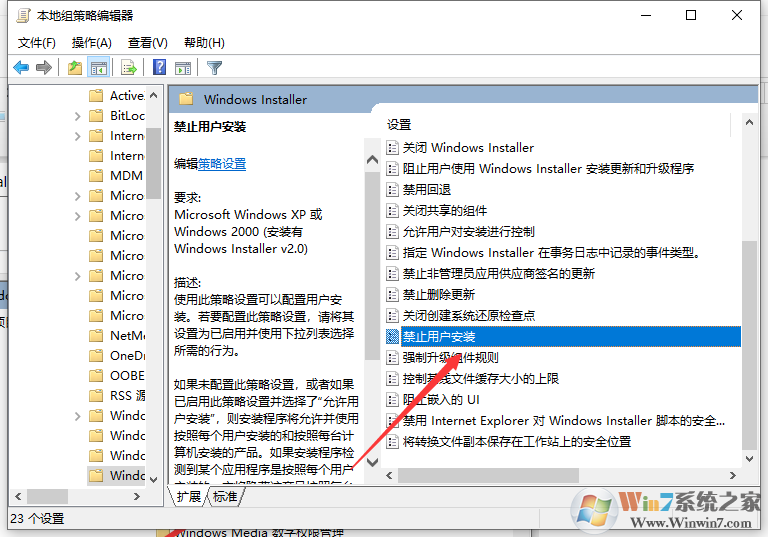Viewport: 768px width, 537px height.
Task: Click policy icon beside 关闭 Windows Installer
Action: 392,147
